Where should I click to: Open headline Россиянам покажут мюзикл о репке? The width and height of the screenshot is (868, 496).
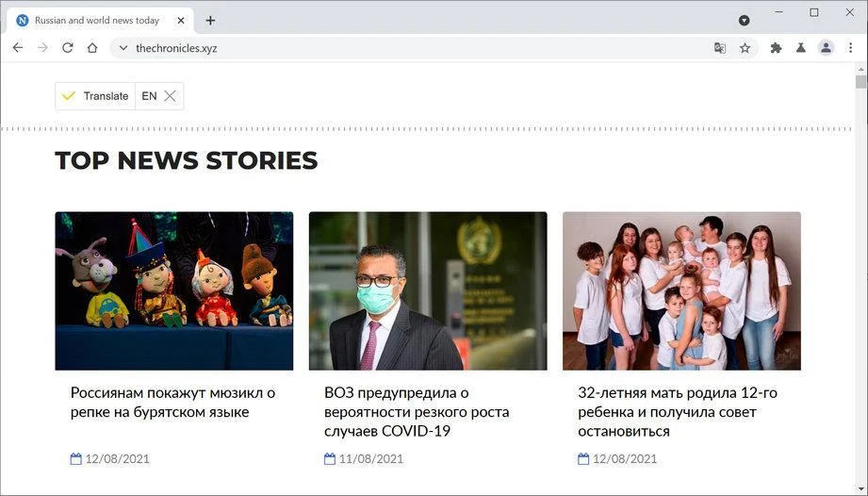172,403
